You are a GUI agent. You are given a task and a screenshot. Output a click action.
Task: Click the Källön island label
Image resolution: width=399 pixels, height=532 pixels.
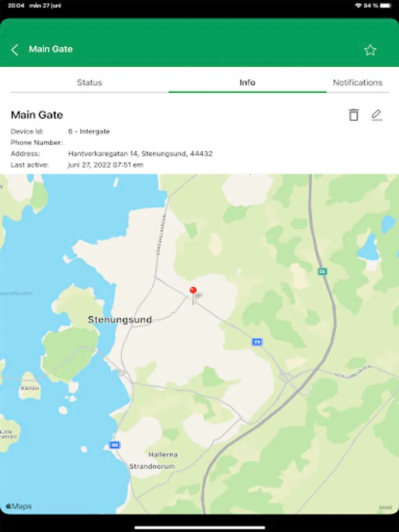(x=30, y=388)
